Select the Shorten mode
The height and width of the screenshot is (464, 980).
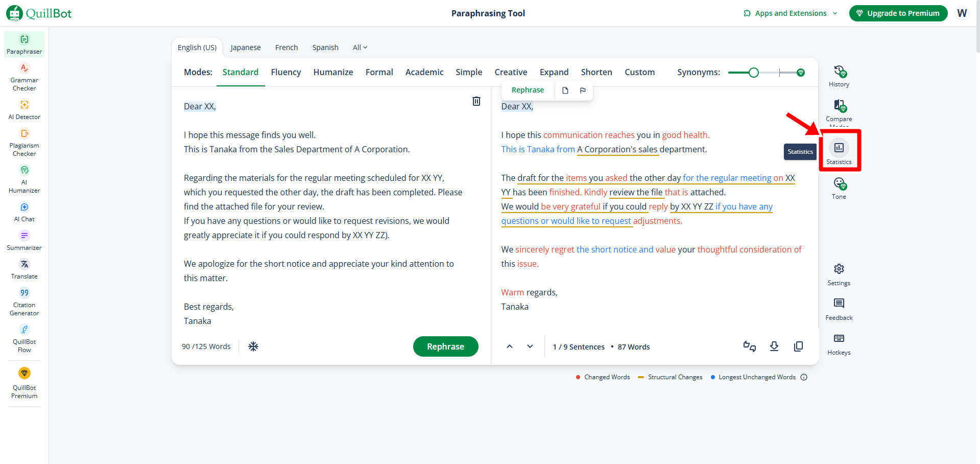point(596,72)
